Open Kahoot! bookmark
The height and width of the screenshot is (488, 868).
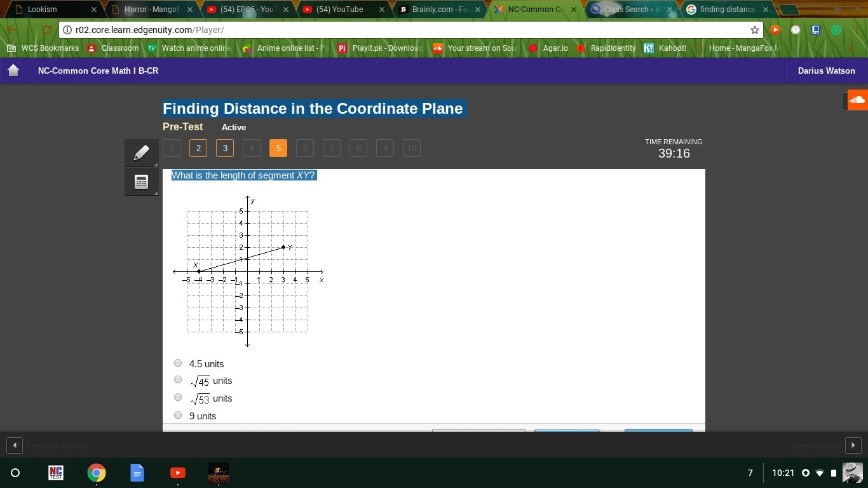(665, 48)
